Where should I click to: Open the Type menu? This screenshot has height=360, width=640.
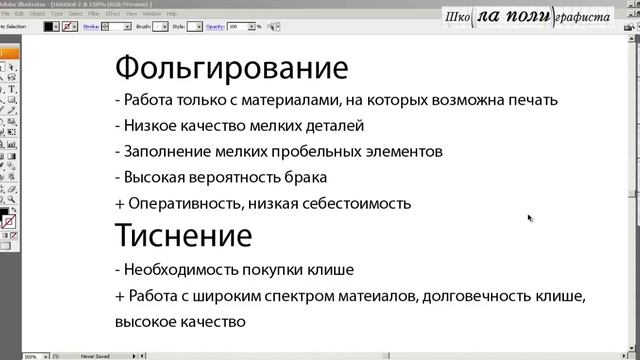pos(57,14)
